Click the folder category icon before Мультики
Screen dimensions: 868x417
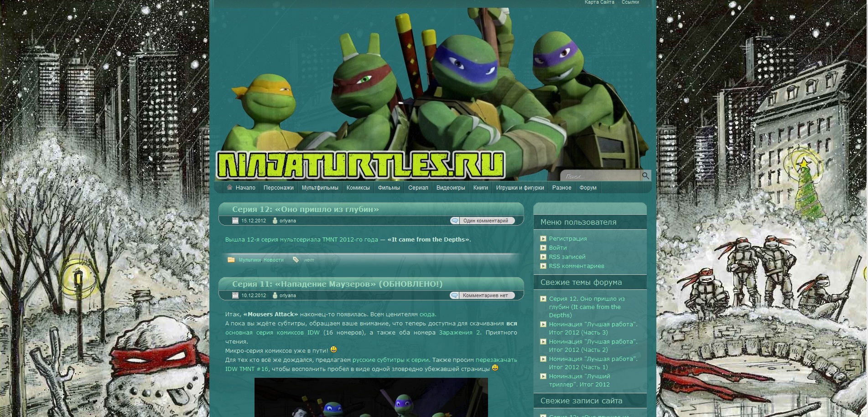231,260
